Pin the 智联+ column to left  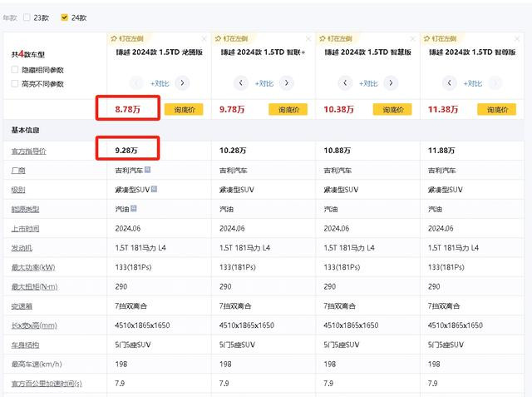point(231,39)
